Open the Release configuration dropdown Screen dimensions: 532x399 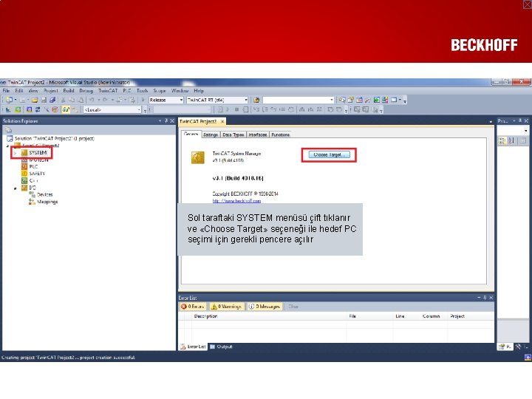pyautogui.click(x=166, y=100)
